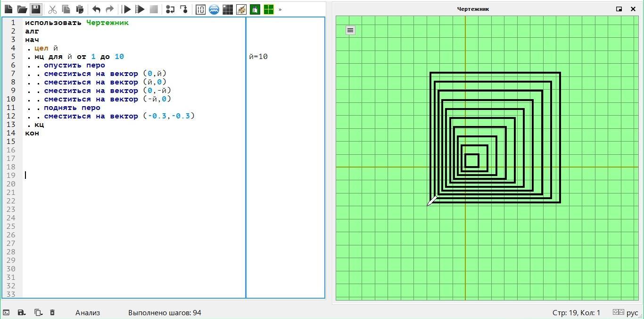Open an existing file with folder icon
Viewport: 644px width, 319px height.
pos(22,9)
